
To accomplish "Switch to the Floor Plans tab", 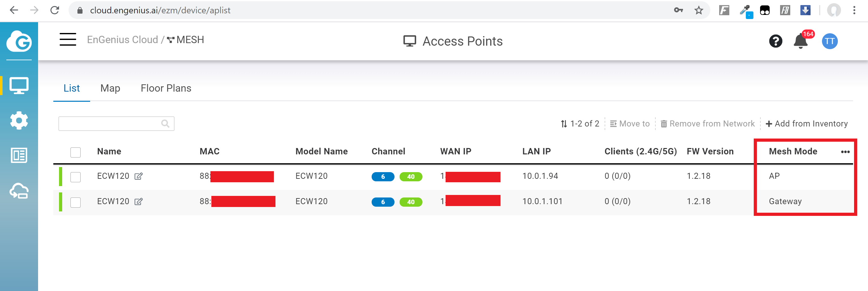I will pyautogui.click(x=166, y=88).
